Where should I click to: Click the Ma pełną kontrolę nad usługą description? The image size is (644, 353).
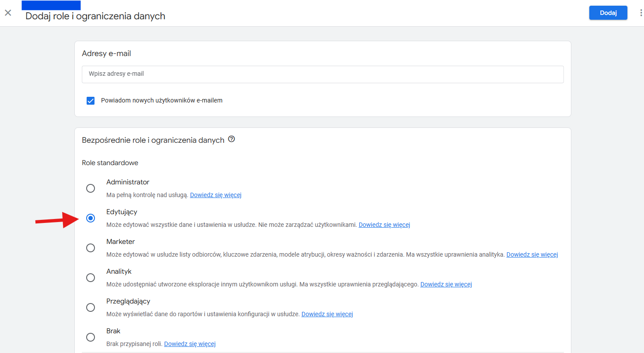point(147,195)
